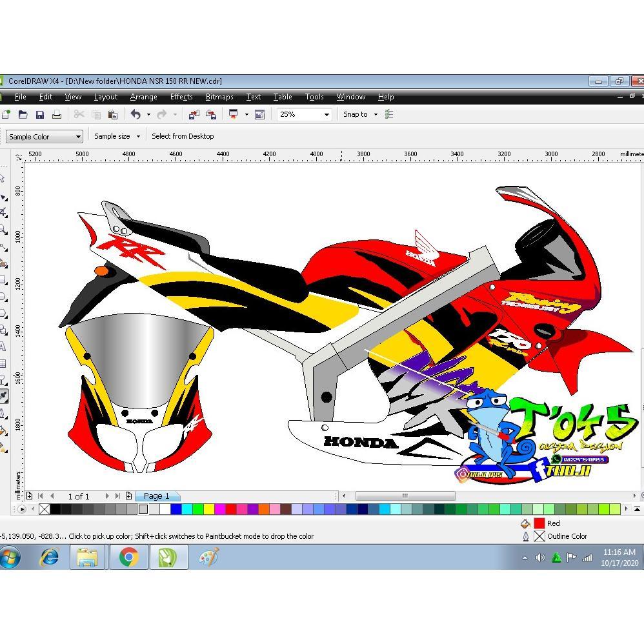Image resolution: width=644 pixels, height=644 pixels.
Task: Expand the undo history dropdown arrow
Action: point(148,115)
